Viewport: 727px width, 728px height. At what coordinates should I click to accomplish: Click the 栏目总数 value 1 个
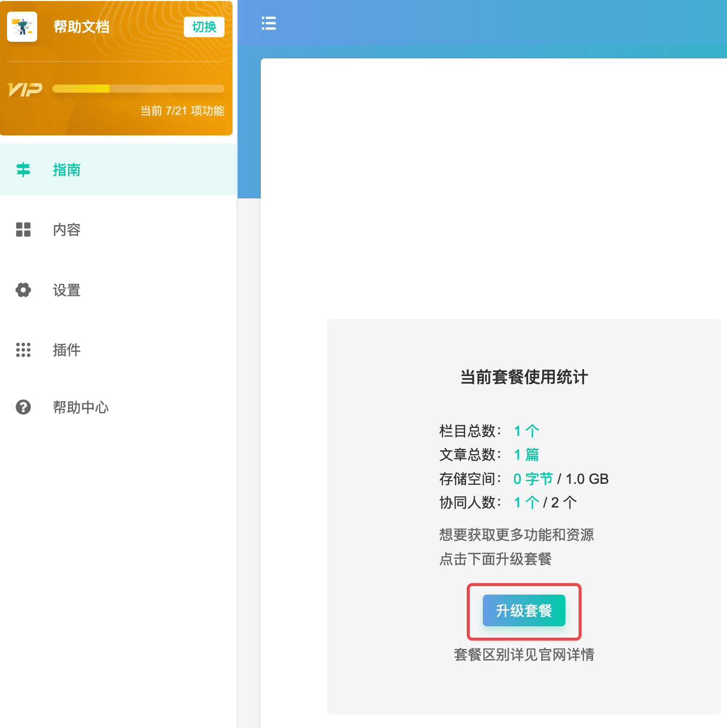click(x=527, y=431)
